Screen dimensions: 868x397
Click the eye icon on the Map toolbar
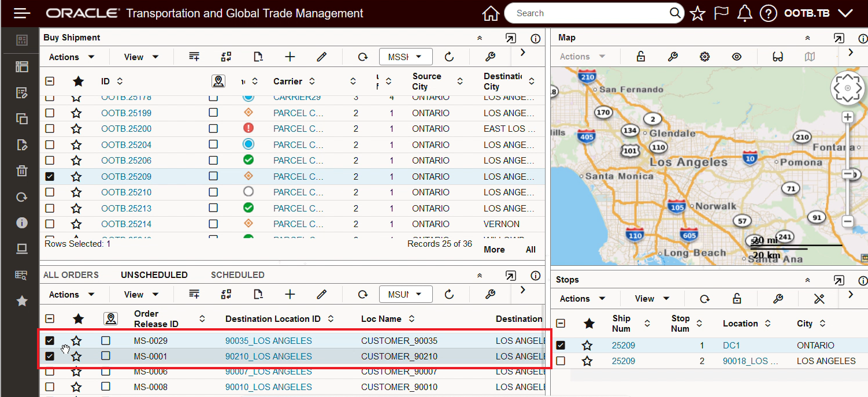[736, 57]
